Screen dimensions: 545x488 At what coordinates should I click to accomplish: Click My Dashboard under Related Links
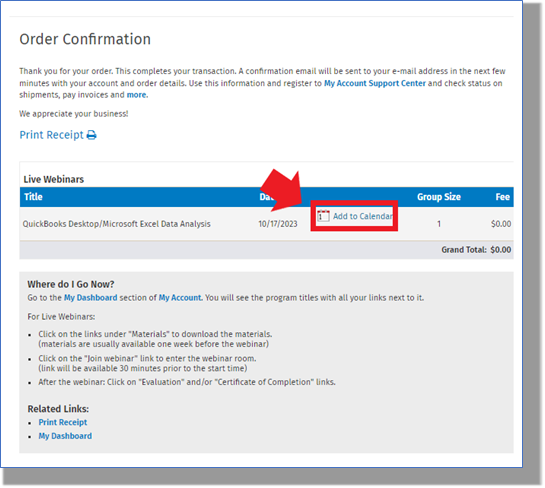point(65,436)
